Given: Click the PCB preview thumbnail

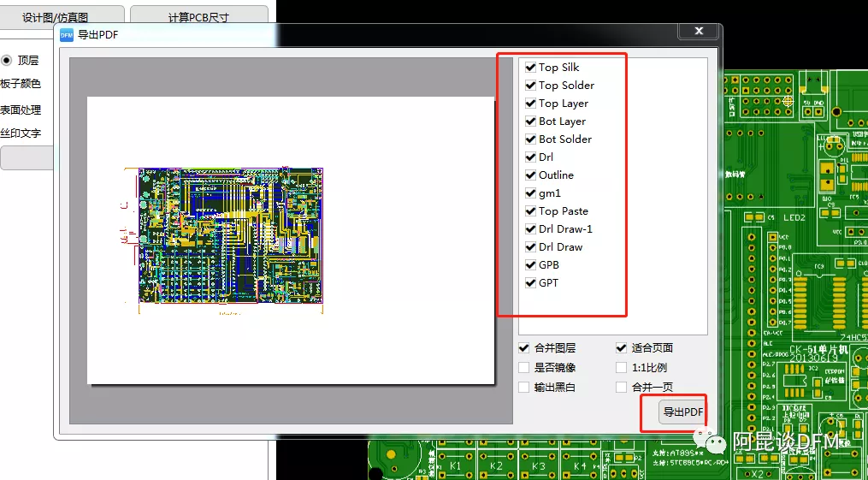Looking at the screenshot, I should coord(231,235).
